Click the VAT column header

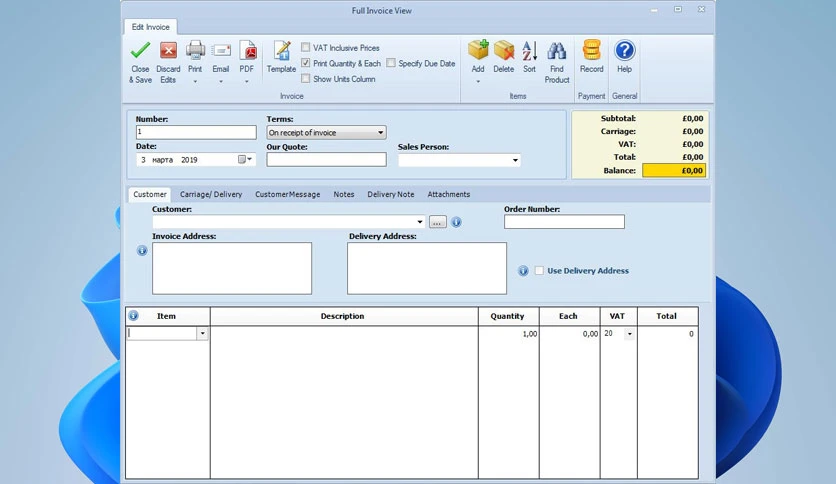click(x=618, y=316)
